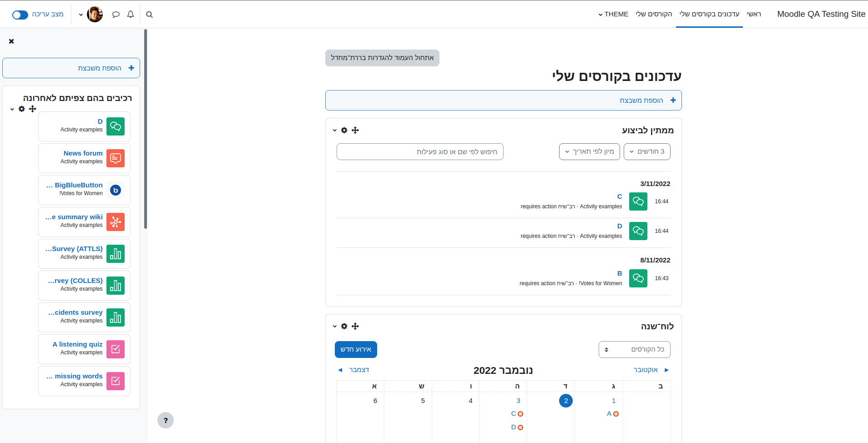Click calendar date 1
The image size is (868, 443).
point(614,401)
